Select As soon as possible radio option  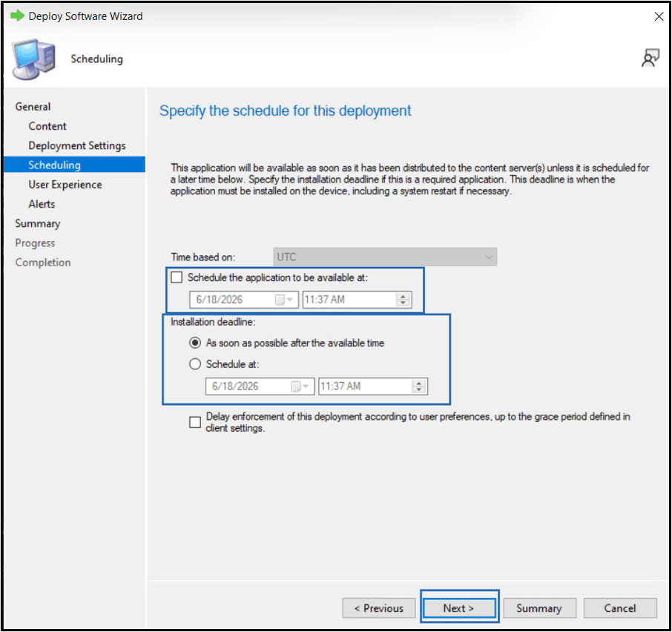pyautogui.click(x=195, y=343)
